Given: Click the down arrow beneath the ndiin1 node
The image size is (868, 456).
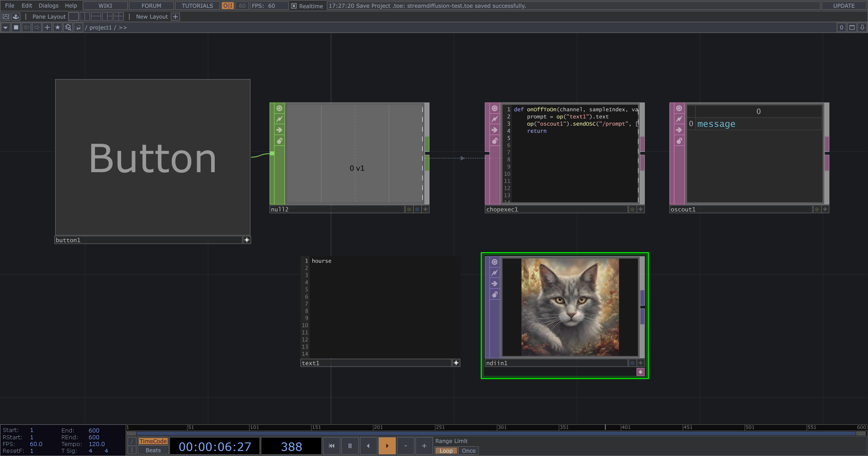Looking at the screenshot, I should [640, 372].
